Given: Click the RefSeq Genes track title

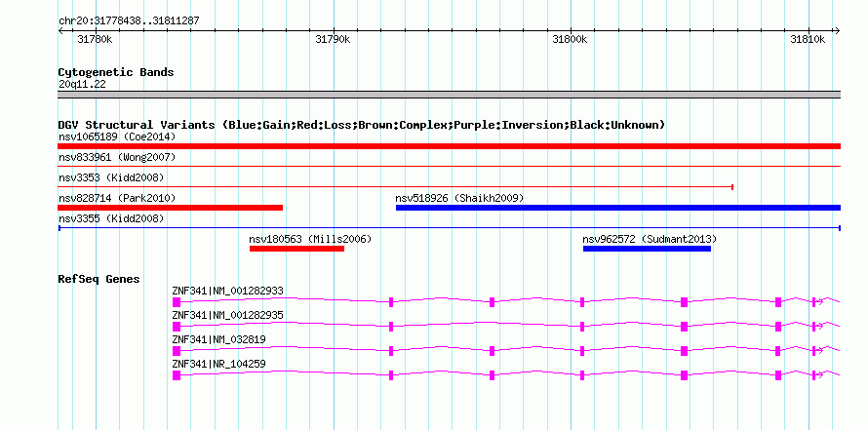Looking at the screenshot, I should click(99, 279).
